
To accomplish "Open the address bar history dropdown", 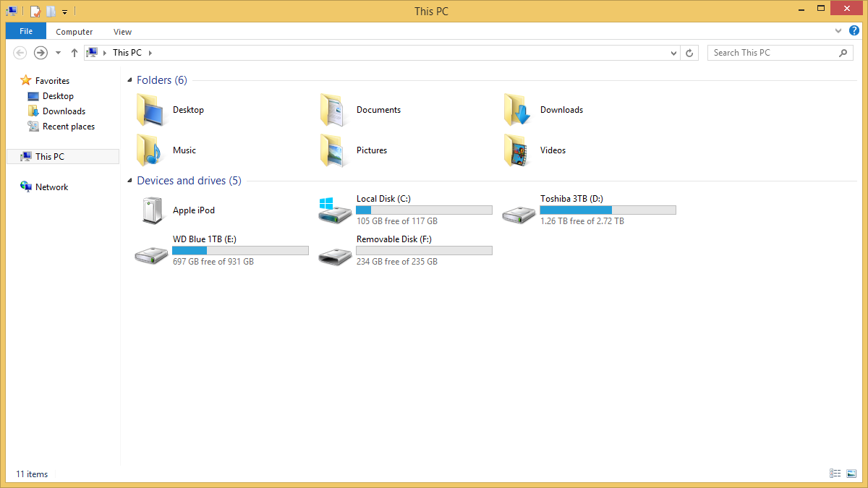I will pyautogui.click(x=673, y=53).
